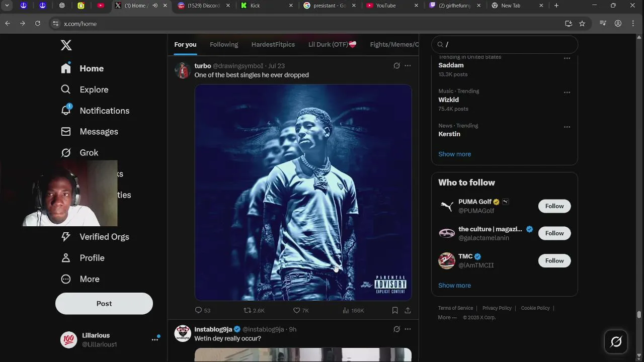Follow PUMA Golf
The height and width of the screenshot is (362, 644).
[554, 206]
